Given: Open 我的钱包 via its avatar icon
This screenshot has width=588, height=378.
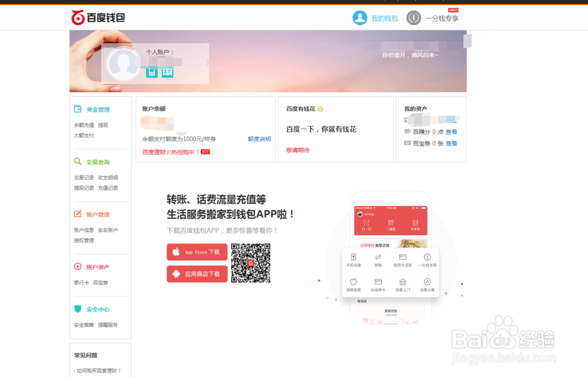Looking at the screenshot, I should [360, 18].
